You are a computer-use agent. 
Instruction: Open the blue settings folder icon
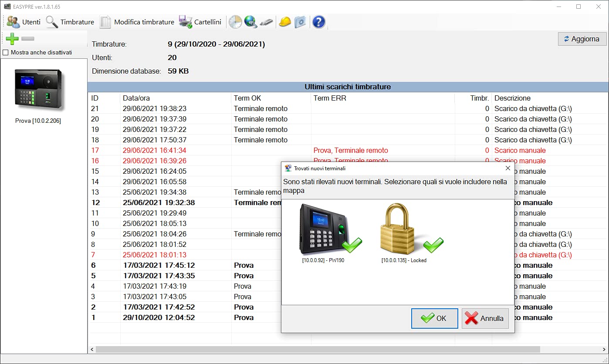(x=300, y=22)
